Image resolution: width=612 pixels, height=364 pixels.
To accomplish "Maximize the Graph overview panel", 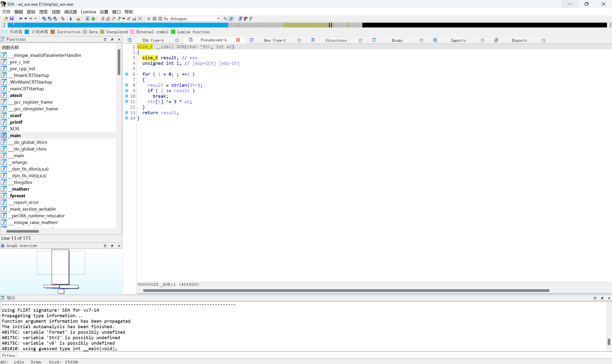I will tap(105, 246).
